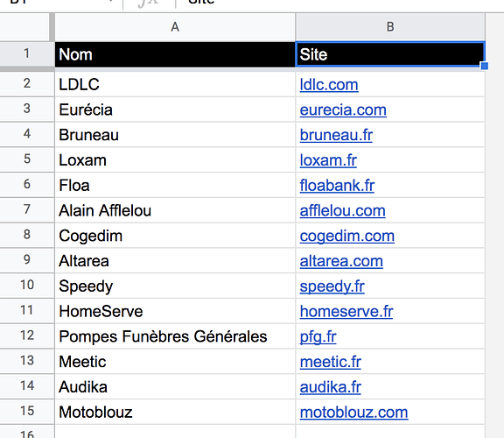Open the motoblouz.com link
Screen dimensions: 504x438
point(353,413)
